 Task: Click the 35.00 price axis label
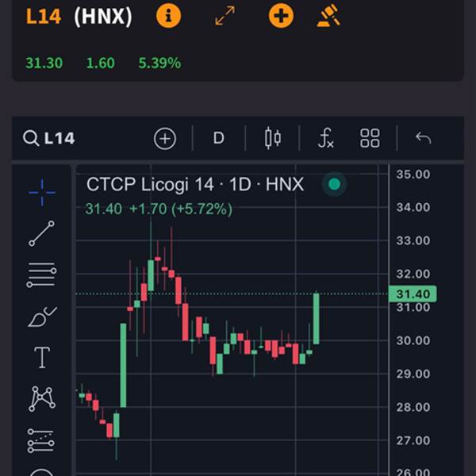pyautogui.click(x=413, y=175)
